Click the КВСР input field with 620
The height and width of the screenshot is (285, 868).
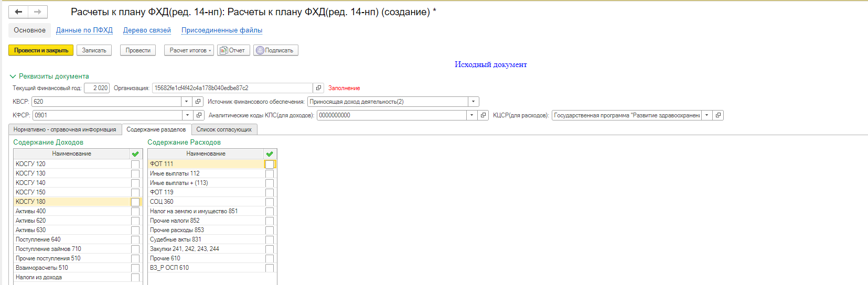coord(106,102)
